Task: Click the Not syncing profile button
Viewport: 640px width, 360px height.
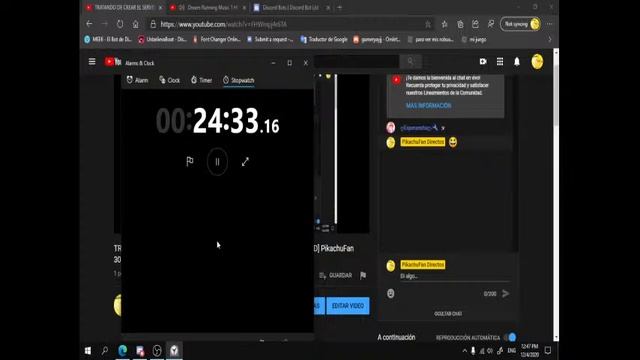Action: point(521,24)
